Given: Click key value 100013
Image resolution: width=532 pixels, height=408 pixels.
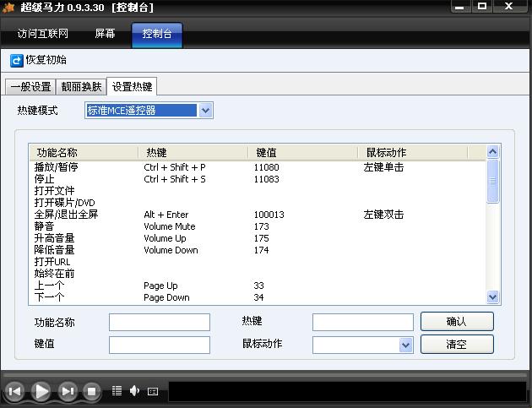Looking at the screenshot, I should click(269, 215).
